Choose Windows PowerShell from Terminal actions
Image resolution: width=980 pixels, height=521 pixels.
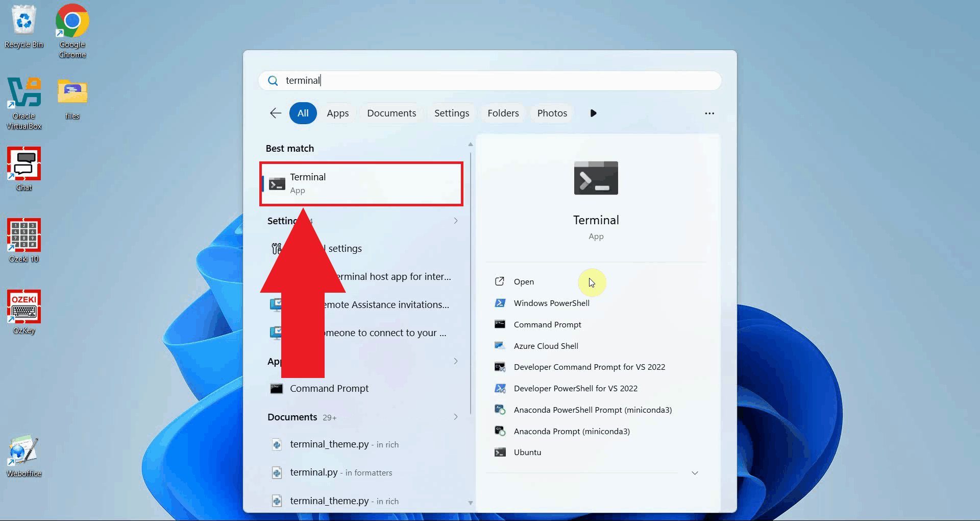pos(552,303)
